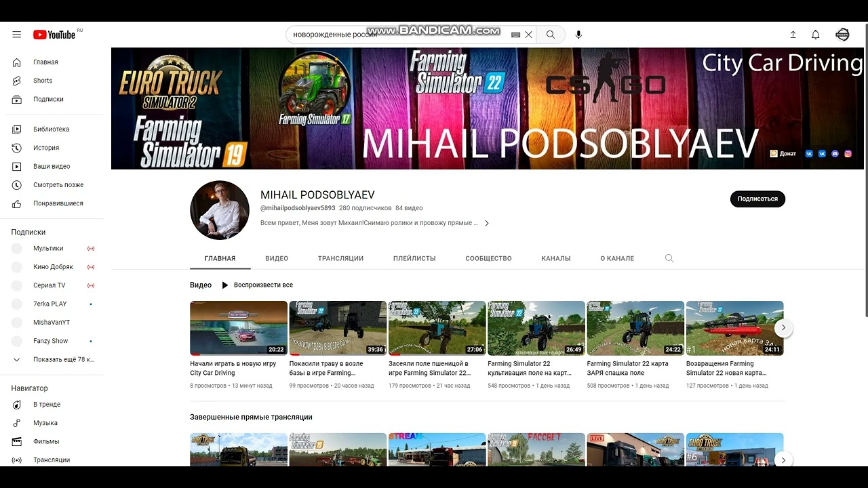Open the hamburger guide menu
Viewport: 868px width, 488px height.
pyautogui.click(x=17, y=35)
